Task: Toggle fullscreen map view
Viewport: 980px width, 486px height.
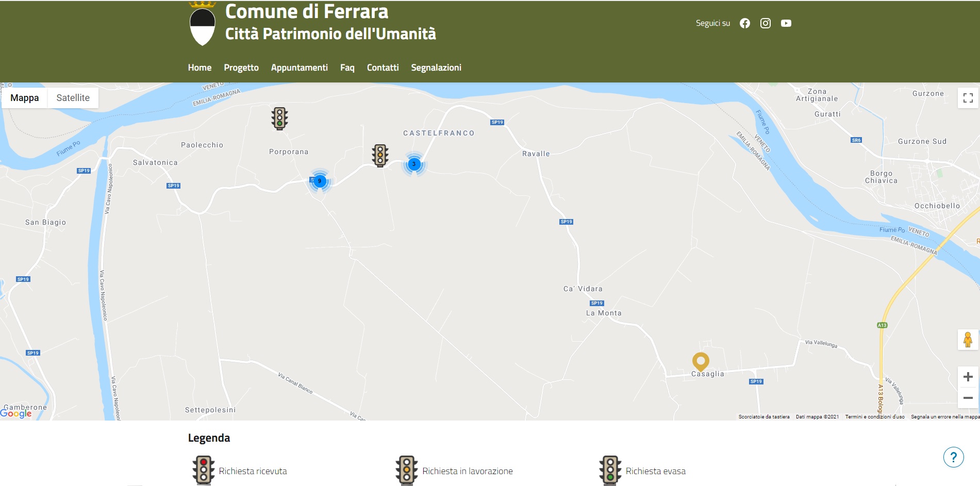Action: coord(968,98)
